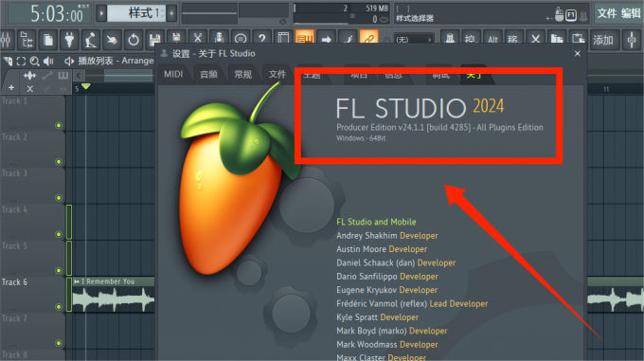644x361 pixels.
Task: Open the mixer from the toolbar
Action: point(5,40)
